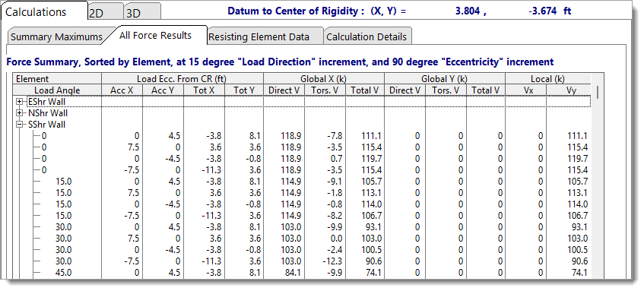Click Vy value 100.5
The image size is (644, 291).
[577, 249]
